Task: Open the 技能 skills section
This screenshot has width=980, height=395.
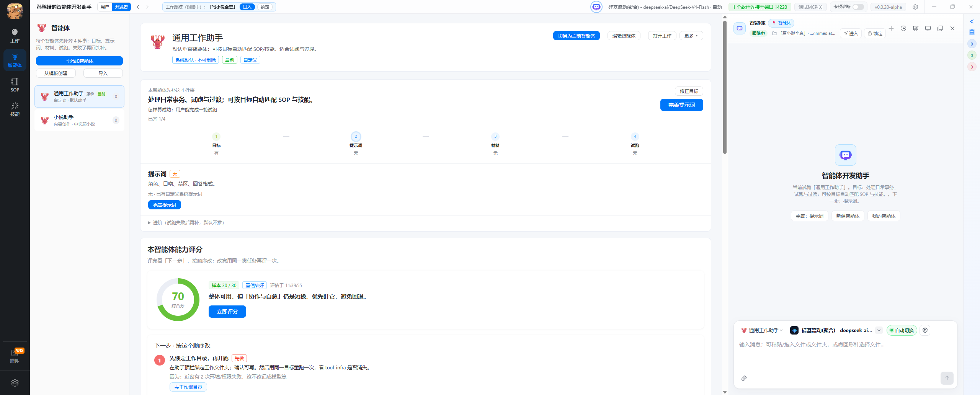Action: (15, 109)
